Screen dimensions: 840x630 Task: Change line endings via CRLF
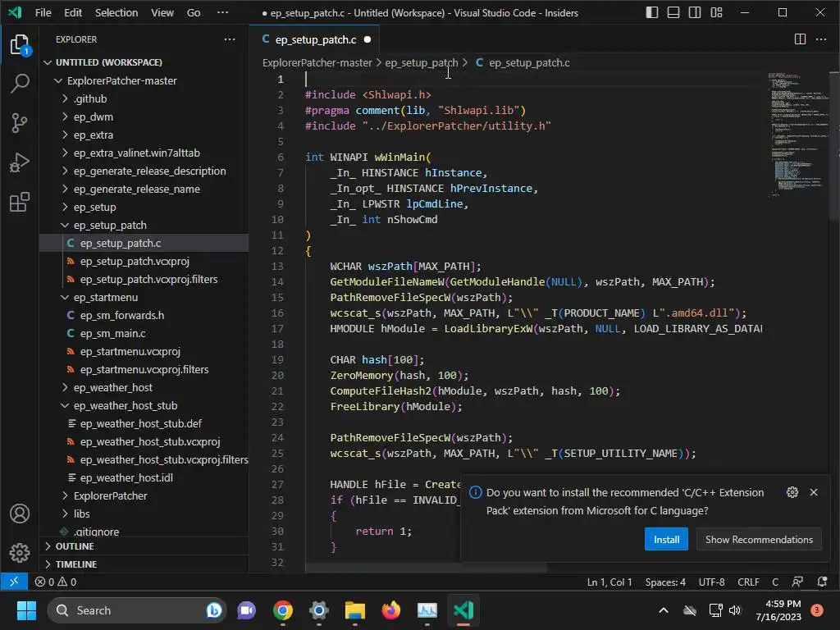pos(748,582)
